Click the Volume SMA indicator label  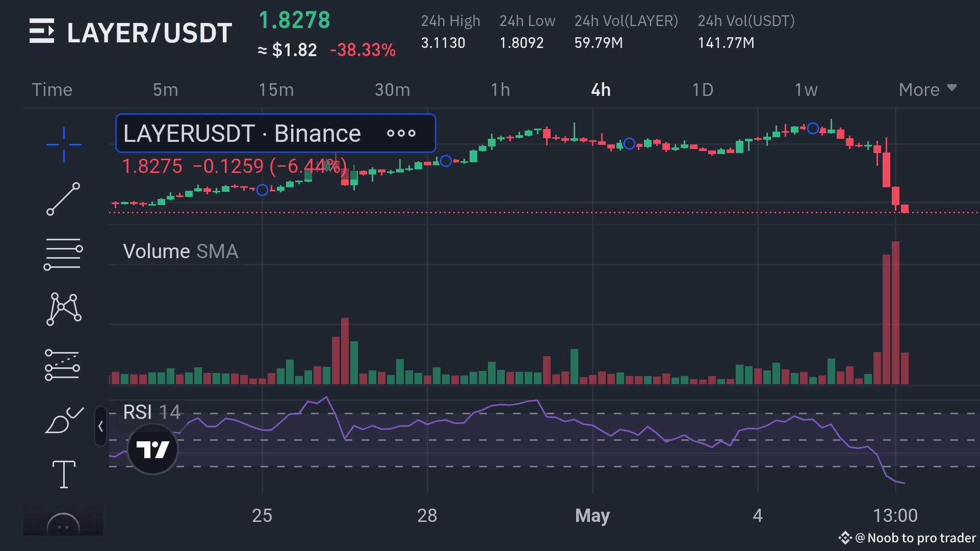[180, 252]
